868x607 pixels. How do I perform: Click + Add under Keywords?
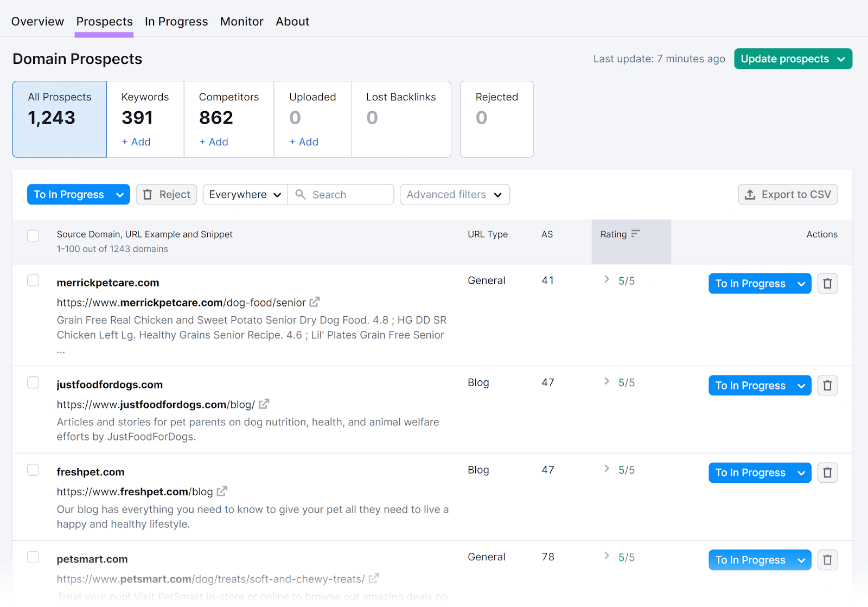point(136,142)
